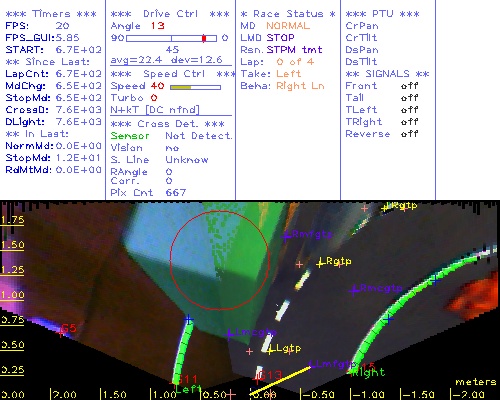Click the TRight signal off status
Screen dimensions: 500x400
410,122
